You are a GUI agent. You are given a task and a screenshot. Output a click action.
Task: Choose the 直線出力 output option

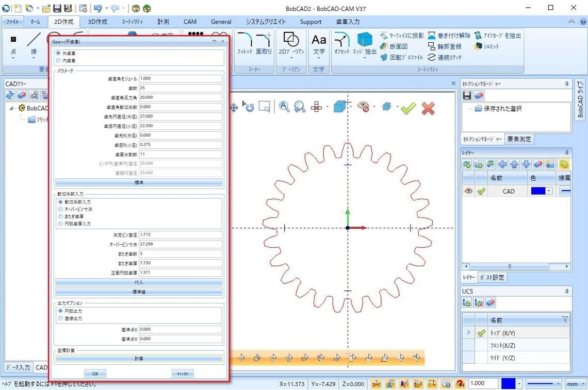[x=60, y=318]
